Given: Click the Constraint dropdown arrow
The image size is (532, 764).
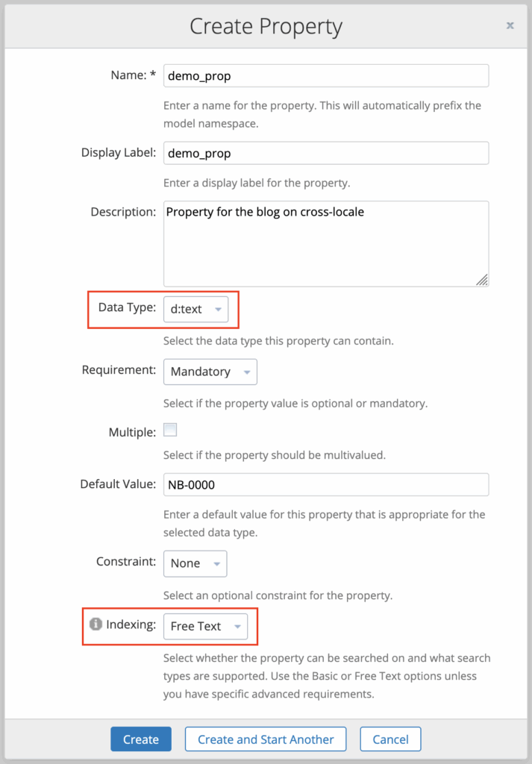Looking at the screenshot, I should (216, 564).
